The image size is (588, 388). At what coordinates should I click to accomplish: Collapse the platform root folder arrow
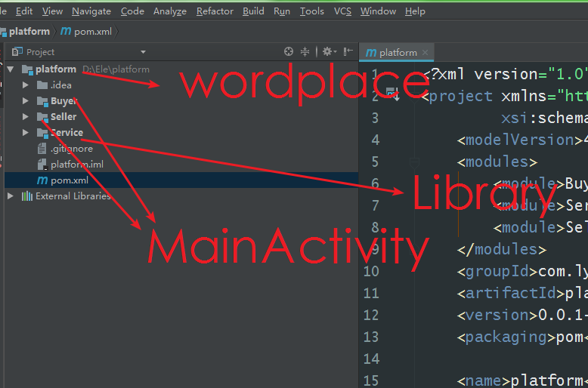tap(11, 69)
